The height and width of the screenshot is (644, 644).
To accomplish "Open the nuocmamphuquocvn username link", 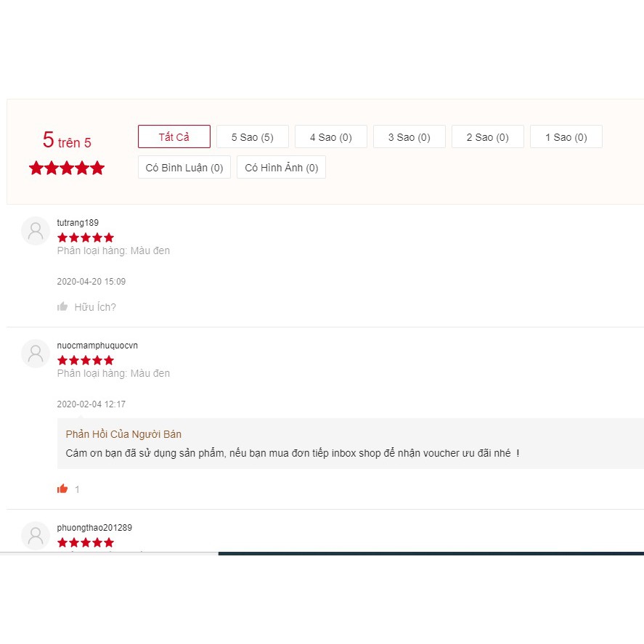I will (97, 346).
